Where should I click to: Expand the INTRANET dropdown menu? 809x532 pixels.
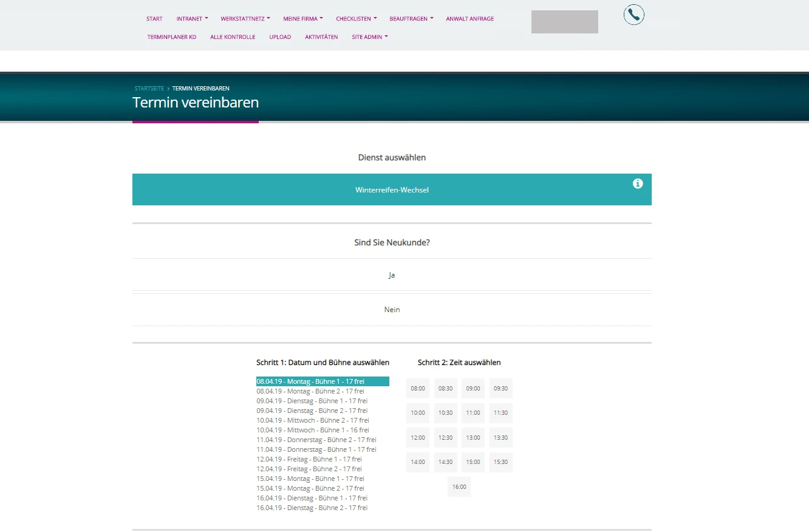point(192,18)
